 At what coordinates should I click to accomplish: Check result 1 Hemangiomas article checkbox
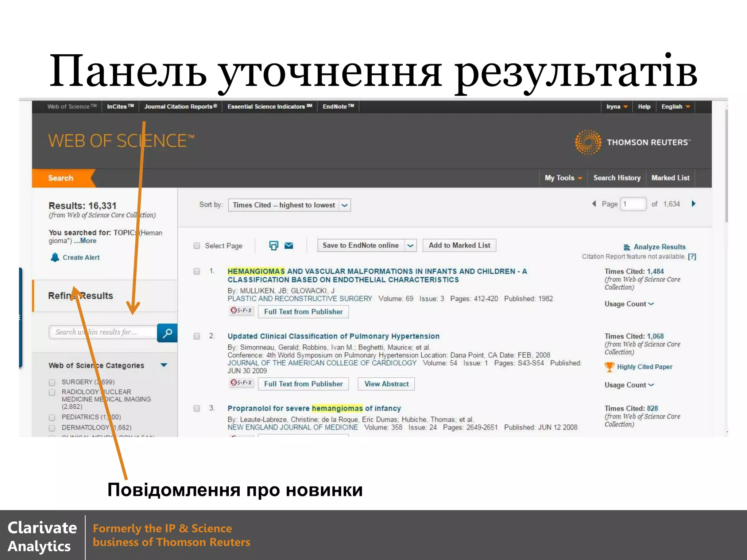click(197, 271)
